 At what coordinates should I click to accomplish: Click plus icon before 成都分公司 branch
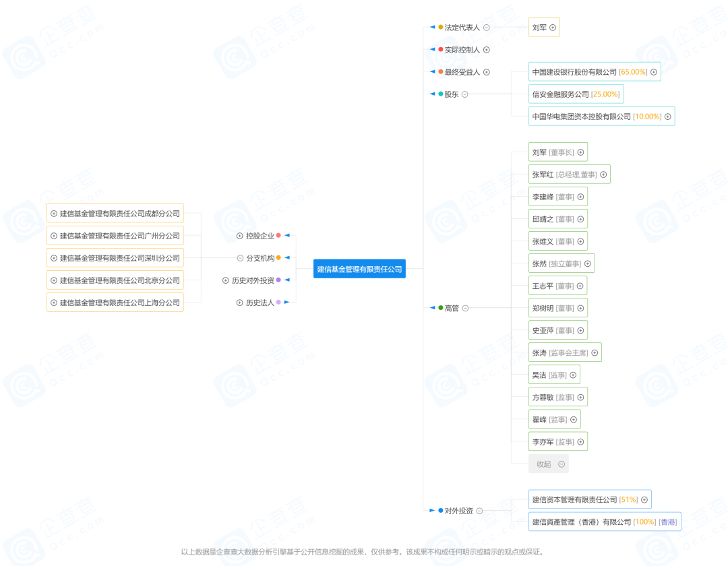click(x=54, y=214)
